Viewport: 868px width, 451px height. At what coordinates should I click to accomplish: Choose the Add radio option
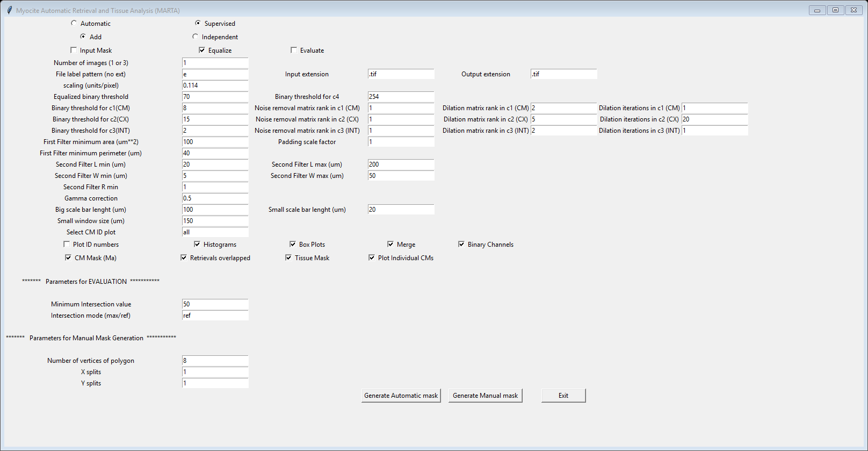(x=83, y=37)
